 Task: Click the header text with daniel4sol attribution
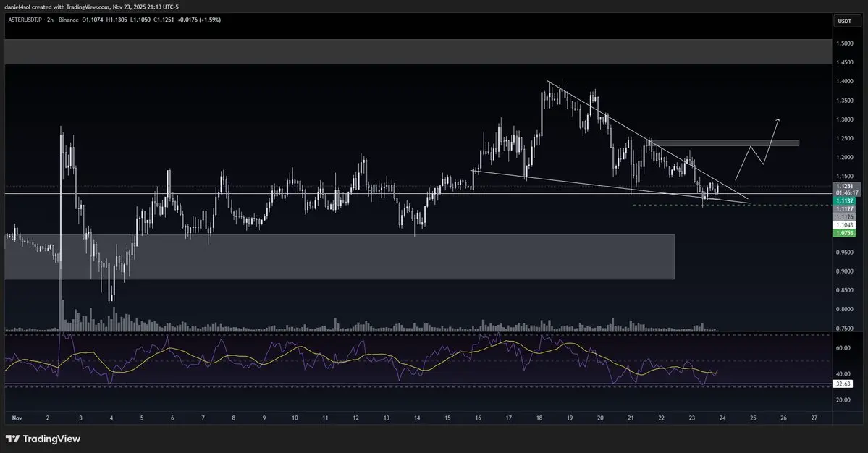90,7
